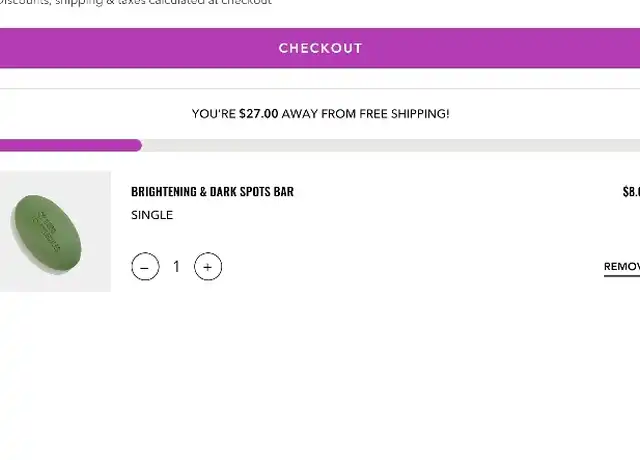
Task: Click the purple CHECKOUT button
Action: click(x=320, y=48)
